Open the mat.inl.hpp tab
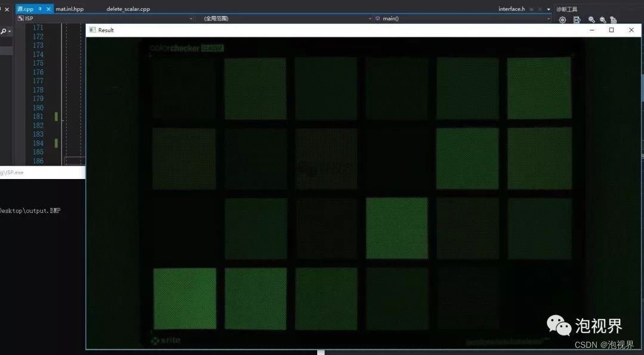 (70, 8)
